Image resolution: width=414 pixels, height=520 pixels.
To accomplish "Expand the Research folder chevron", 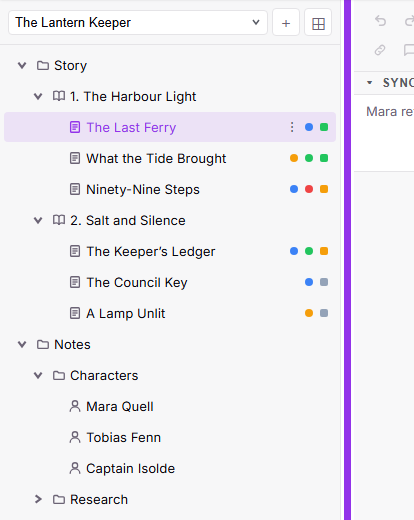I will 38,499.
